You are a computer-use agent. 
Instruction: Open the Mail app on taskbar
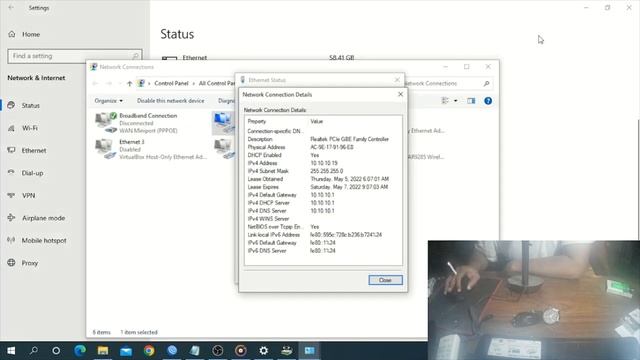tap(126, 350)
